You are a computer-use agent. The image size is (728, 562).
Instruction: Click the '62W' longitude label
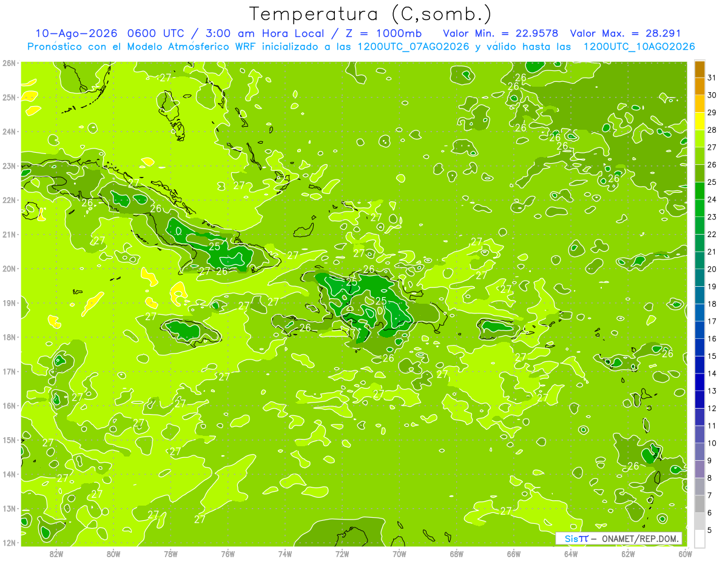click(629, 554)
